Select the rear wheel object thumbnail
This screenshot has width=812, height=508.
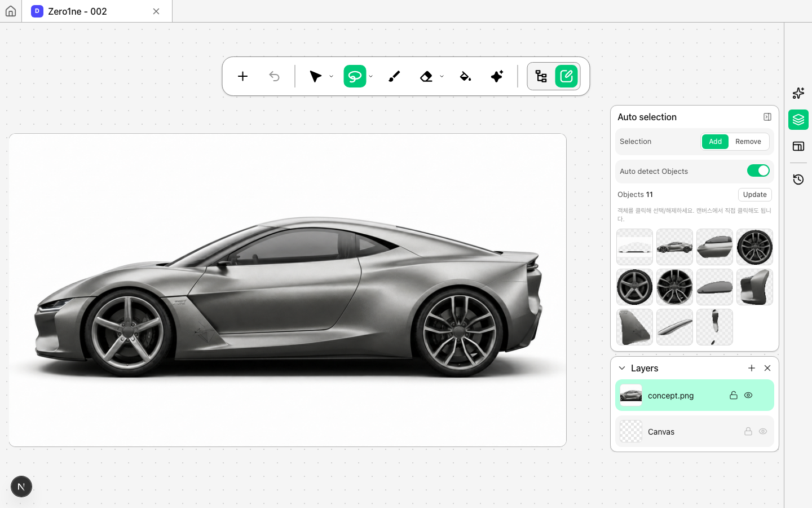[754, 247]
